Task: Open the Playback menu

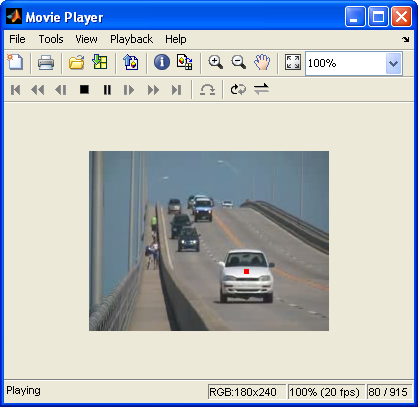Action: 131,39
